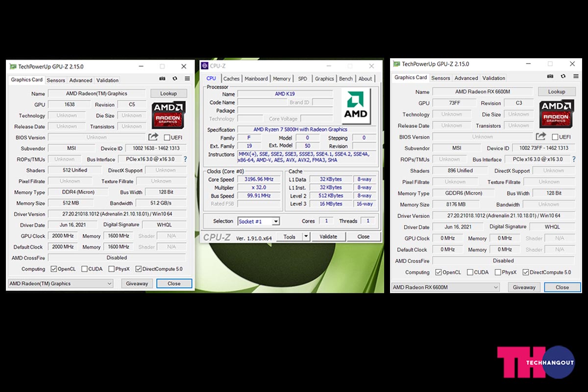Toggle UEFI checkbox in right GPU-Z window
The width and height of the screenshot is (588, 392).
(555, 137)
